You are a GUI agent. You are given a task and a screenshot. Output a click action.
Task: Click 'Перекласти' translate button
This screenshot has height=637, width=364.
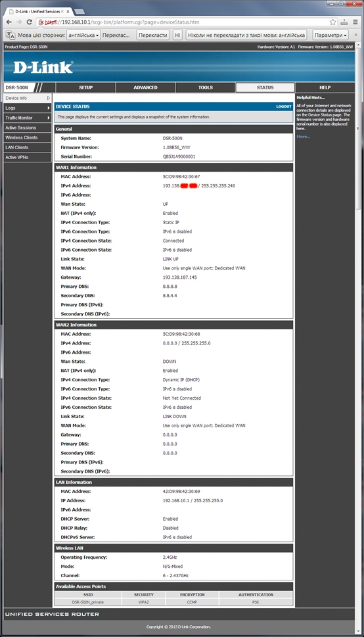[153, 35]
